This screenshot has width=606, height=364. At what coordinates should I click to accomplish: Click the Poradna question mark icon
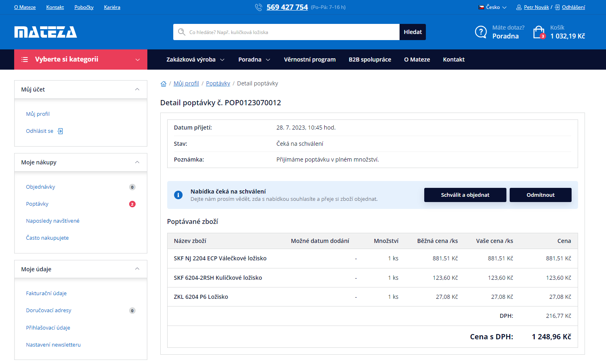tap(481, 32)
